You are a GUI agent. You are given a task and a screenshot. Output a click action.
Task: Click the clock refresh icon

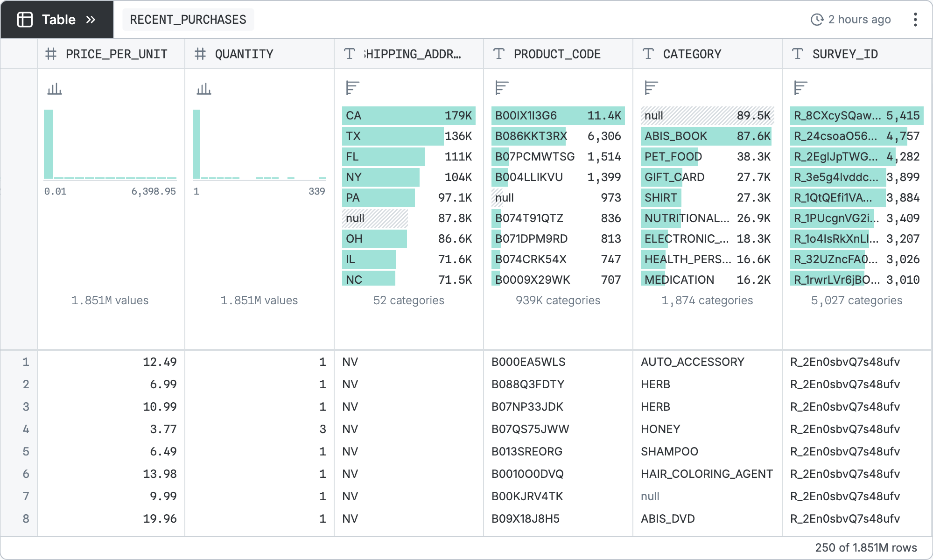[x=817, y=20]
